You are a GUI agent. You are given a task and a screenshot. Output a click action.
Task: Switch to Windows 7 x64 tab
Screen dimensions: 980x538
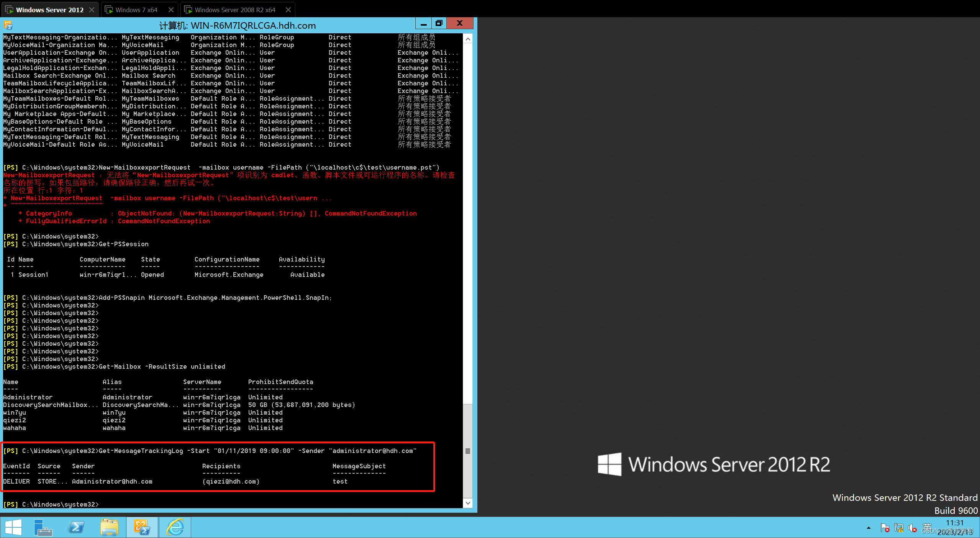136,10
